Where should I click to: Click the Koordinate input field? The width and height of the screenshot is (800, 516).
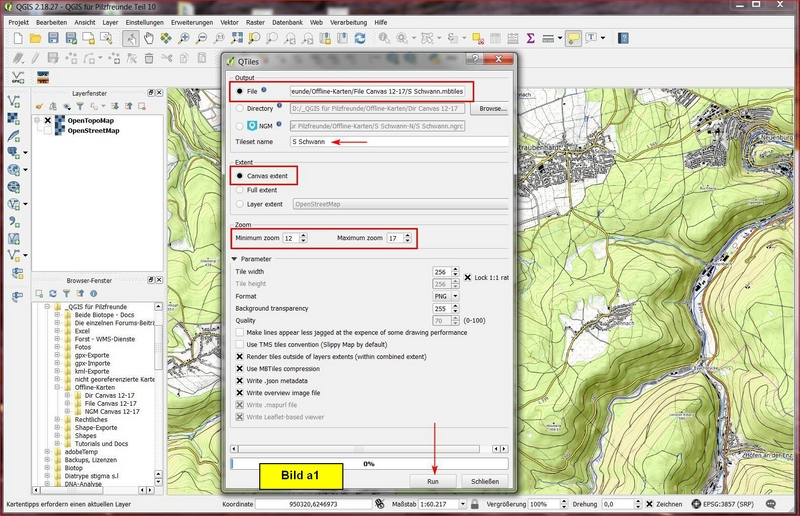point(313,504)
